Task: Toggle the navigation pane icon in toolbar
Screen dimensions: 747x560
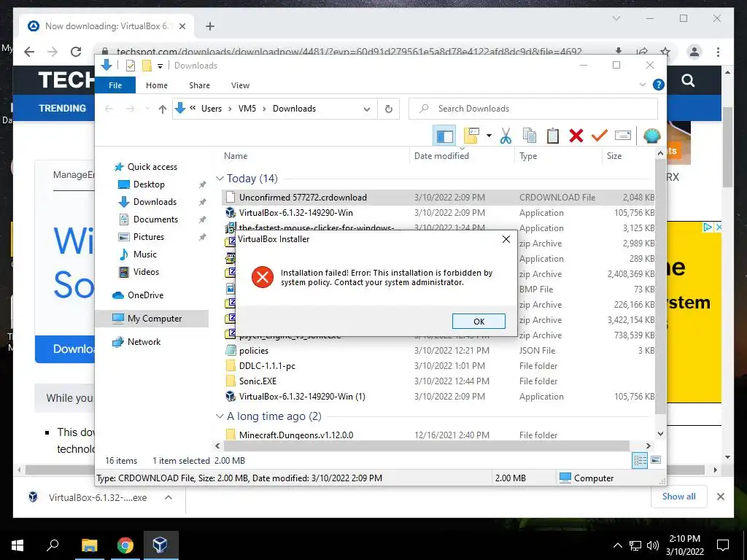Action: pyautogui.click(x=444, y=136)
